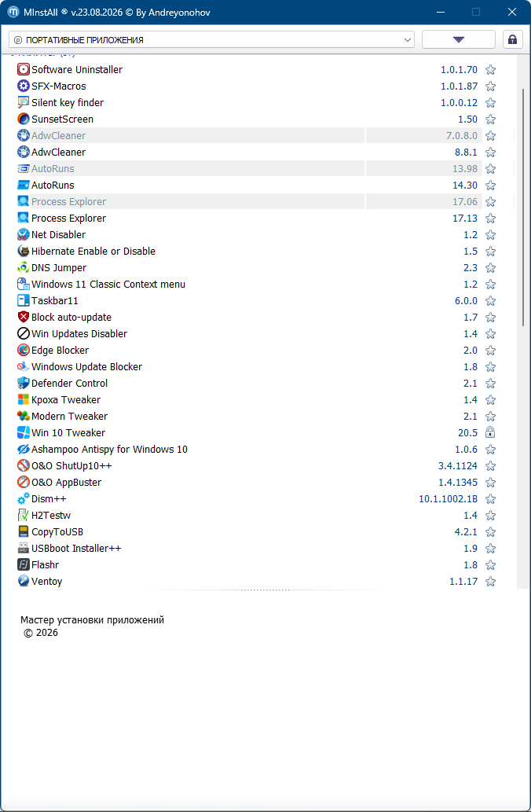Click the Silent key finder icon
Screen dimensions: 531x812
[24, 102]
